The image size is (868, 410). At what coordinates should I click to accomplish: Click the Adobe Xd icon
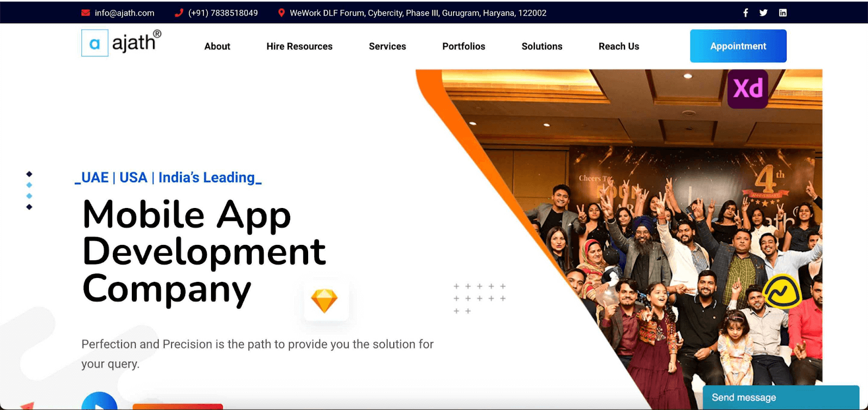click(x=748, y=89)
